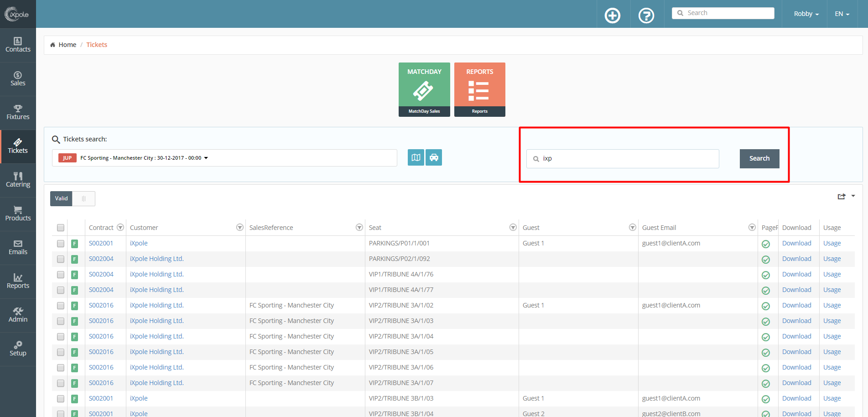Download ticket for VIP2/TRIBUNE 3A/1/04
This screenshot has height=417, width=868.
[x=796, y=336]
